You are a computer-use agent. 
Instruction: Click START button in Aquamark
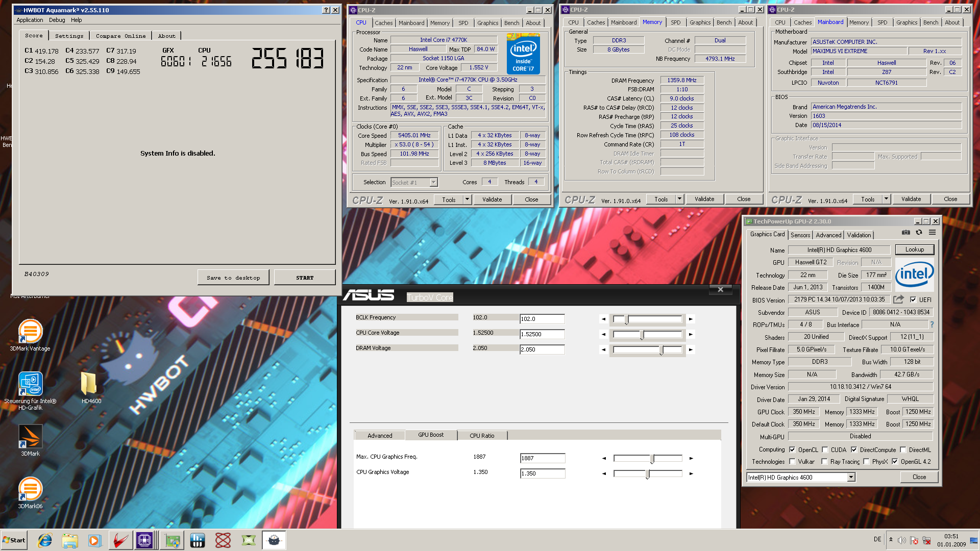(305, 278)
